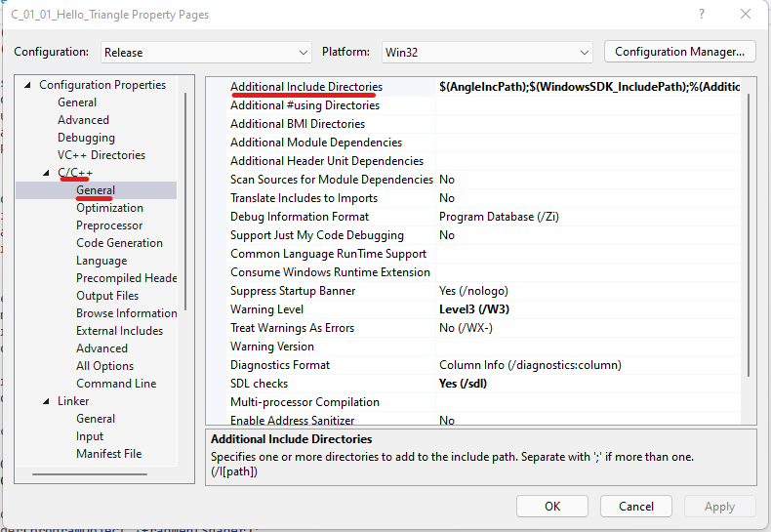771x532 pixels.
Task: Select the SDL checks property
Action: (259, 384)
